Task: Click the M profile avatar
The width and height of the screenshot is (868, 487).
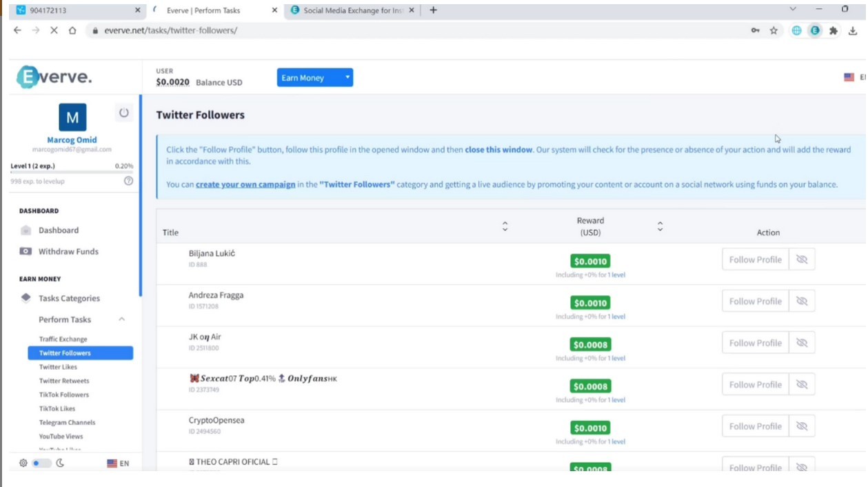Action: click(72, 118)
